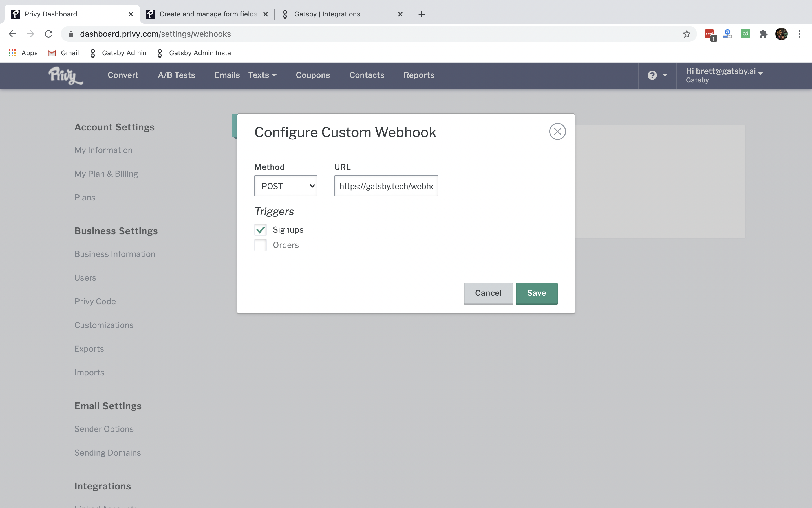Cancel the webhook dialog
This screenshot has height=508, width=812.
coord(488,293)
